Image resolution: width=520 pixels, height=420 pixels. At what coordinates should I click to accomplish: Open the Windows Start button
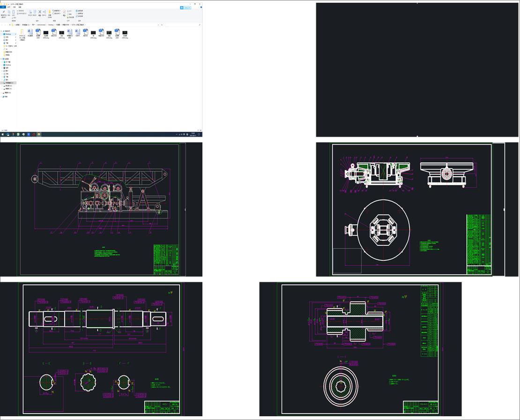pyautogui.click(x=2, y=134)
